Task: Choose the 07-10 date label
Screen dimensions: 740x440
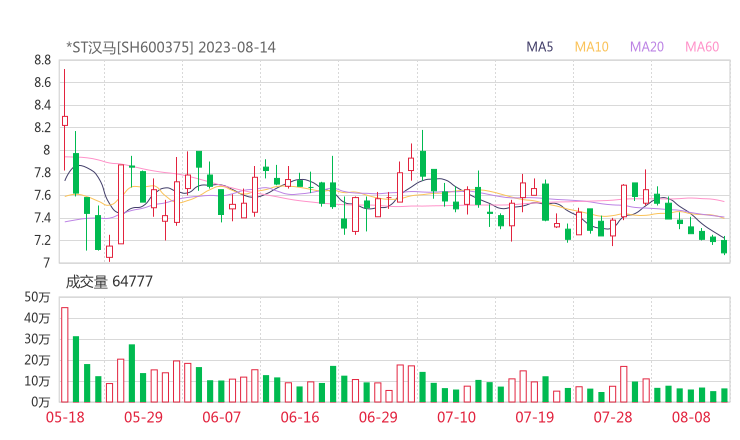Action: (456, 417)
